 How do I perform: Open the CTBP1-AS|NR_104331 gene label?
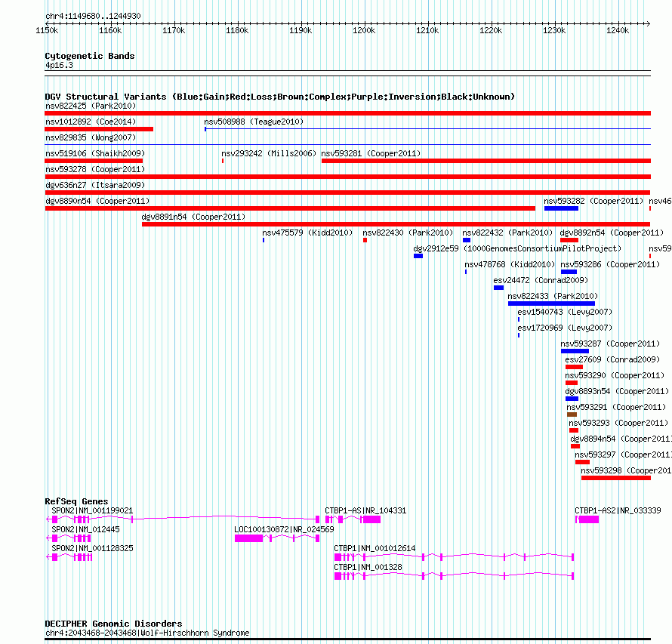coord(365,510)
